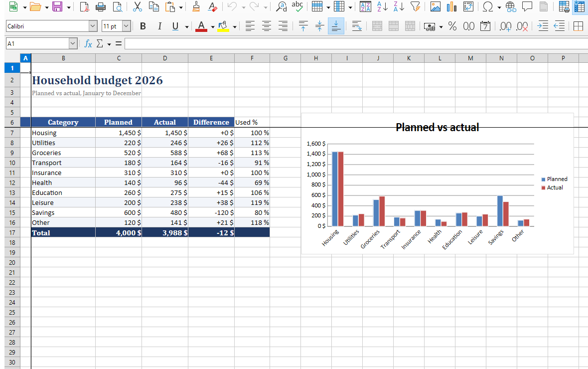Click the formula equals sign button

[x=119, y=43]
